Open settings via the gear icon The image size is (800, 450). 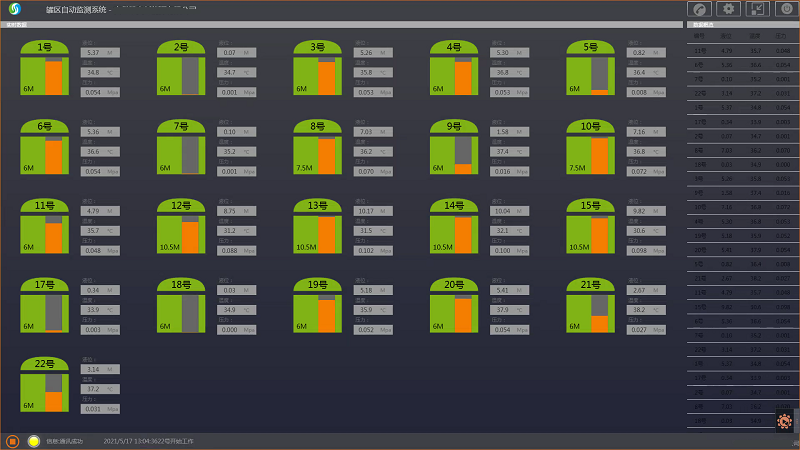(x=730, y=9)
